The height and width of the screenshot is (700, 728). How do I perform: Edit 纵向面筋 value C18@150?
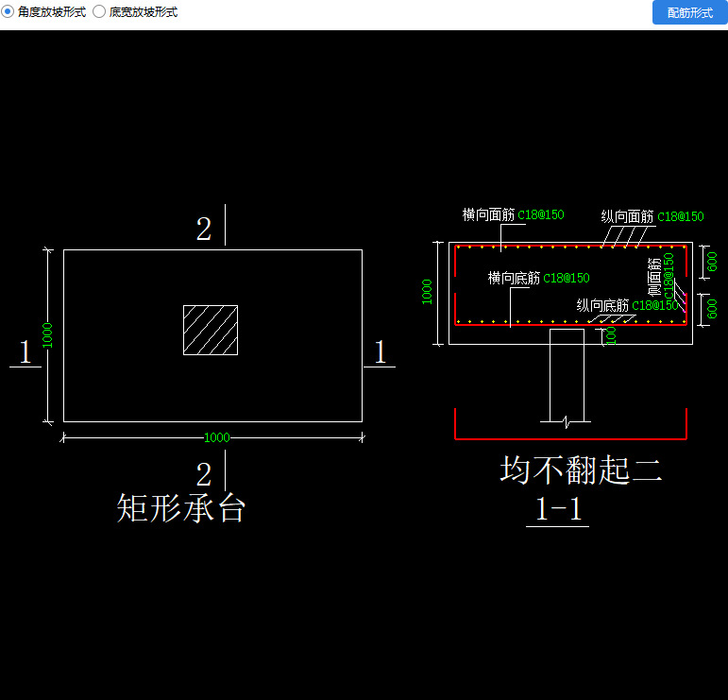tap(681, 216)
